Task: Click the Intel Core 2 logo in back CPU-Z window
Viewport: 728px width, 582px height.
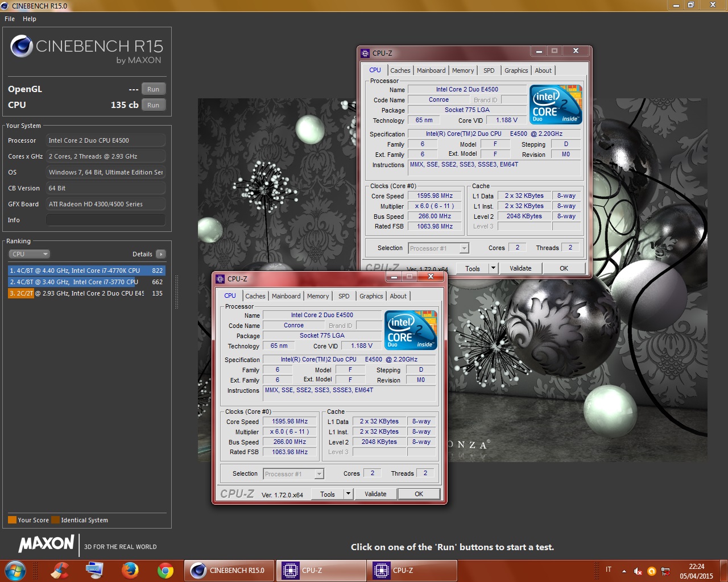Action: 556,105
